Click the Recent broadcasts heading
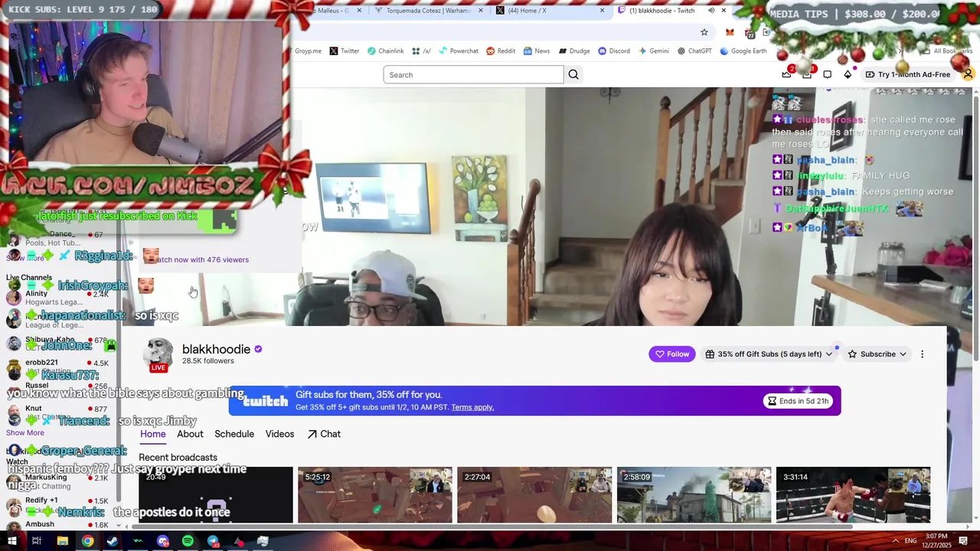Viewport: 980px width, 551px height. [x=178, y=458]
